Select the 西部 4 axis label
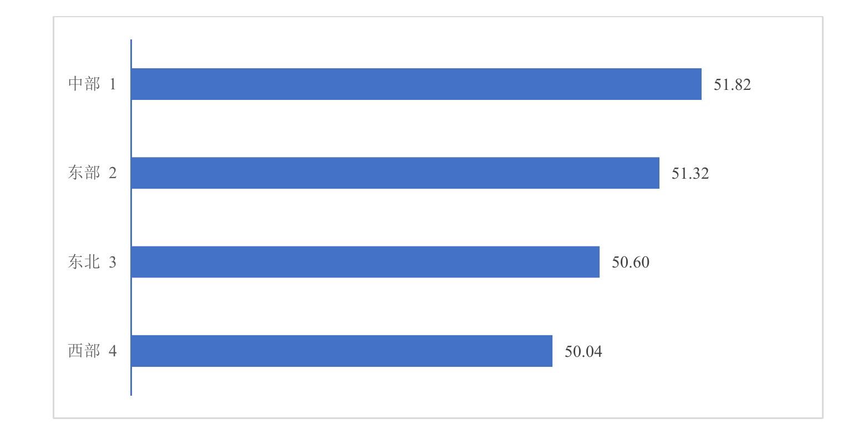 [x=92, y=351]
